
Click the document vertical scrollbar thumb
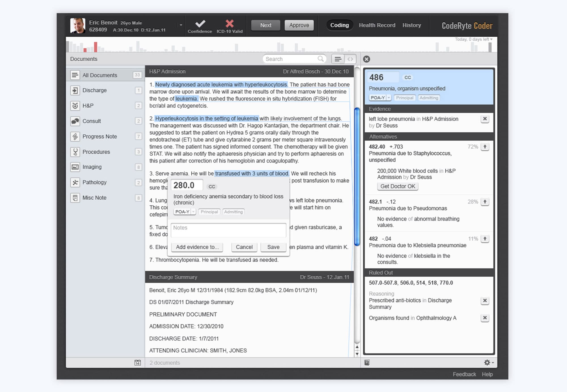(x=357, y=176)
